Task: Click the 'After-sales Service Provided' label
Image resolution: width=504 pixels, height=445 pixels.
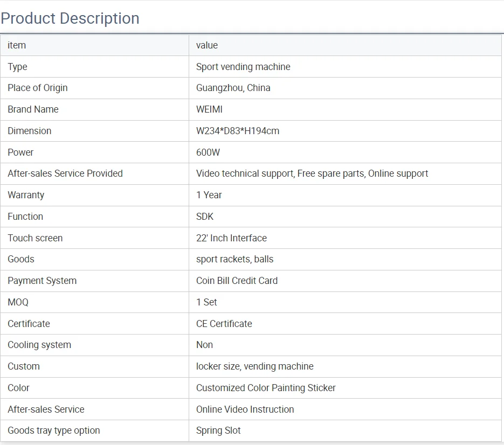Action: pos(65,173)
